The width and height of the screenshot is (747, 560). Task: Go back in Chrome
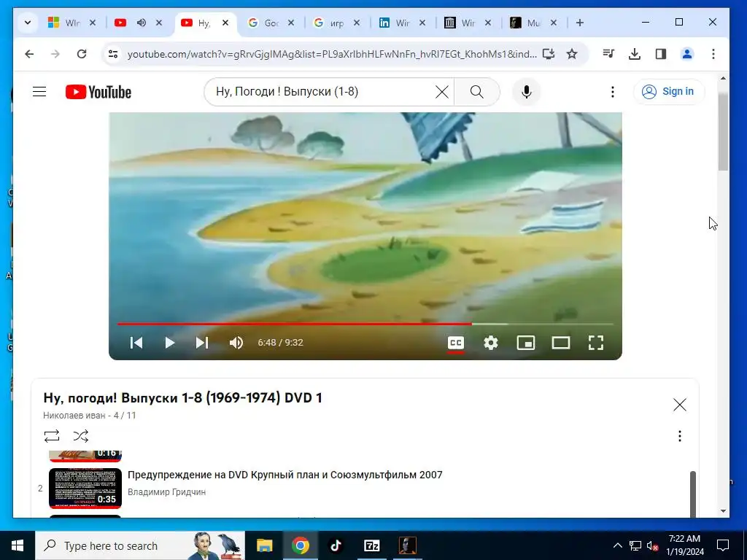coord(29,54)
